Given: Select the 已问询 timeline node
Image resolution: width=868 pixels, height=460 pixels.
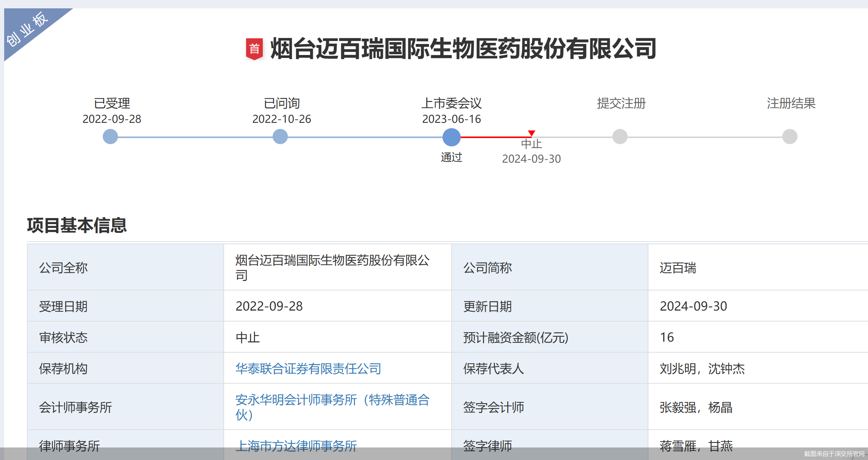Looking at the screenshot, I should [280, 137].
